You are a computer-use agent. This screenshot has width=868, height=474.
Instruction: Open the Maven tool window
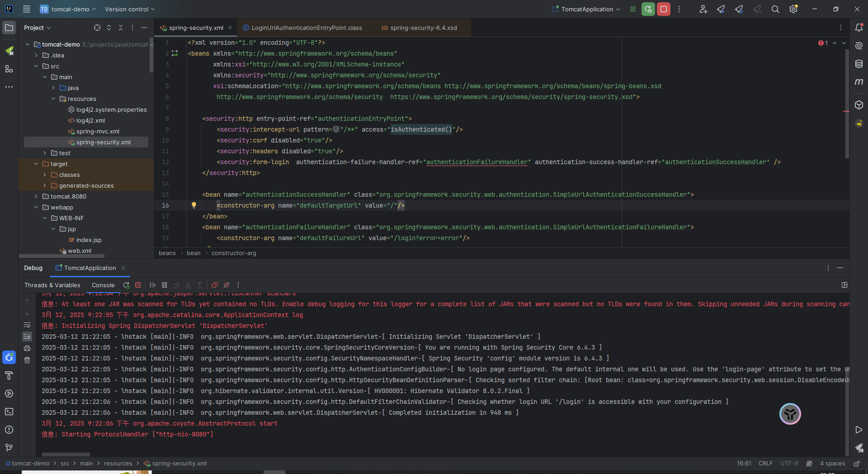pos(859,82)
